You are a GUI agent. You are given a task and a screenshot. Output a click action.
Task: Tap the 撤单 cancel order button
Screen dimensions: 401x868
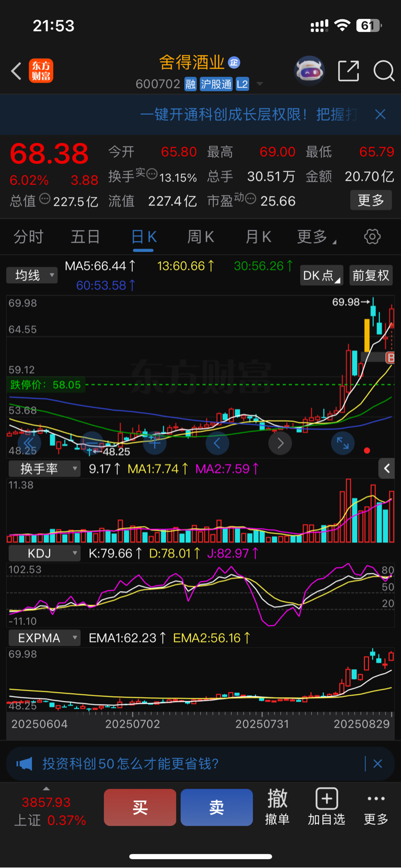277,807
